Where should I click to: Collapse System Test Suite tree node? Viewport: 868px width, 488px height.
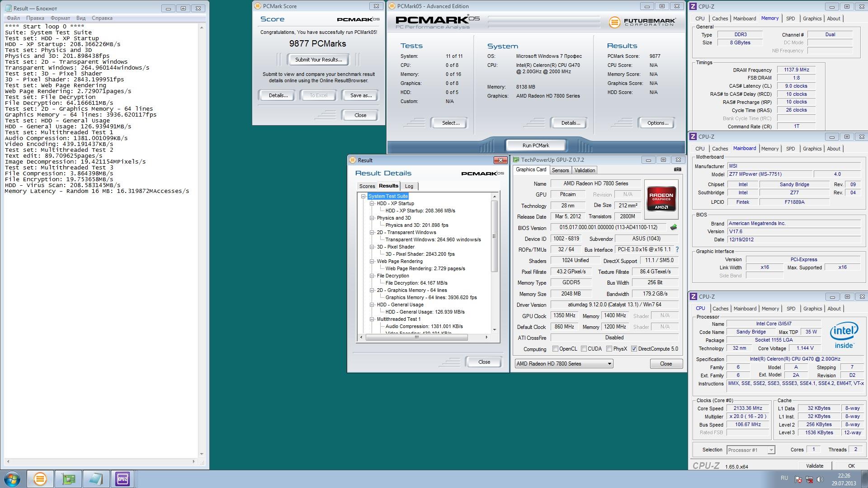point(363,196)
